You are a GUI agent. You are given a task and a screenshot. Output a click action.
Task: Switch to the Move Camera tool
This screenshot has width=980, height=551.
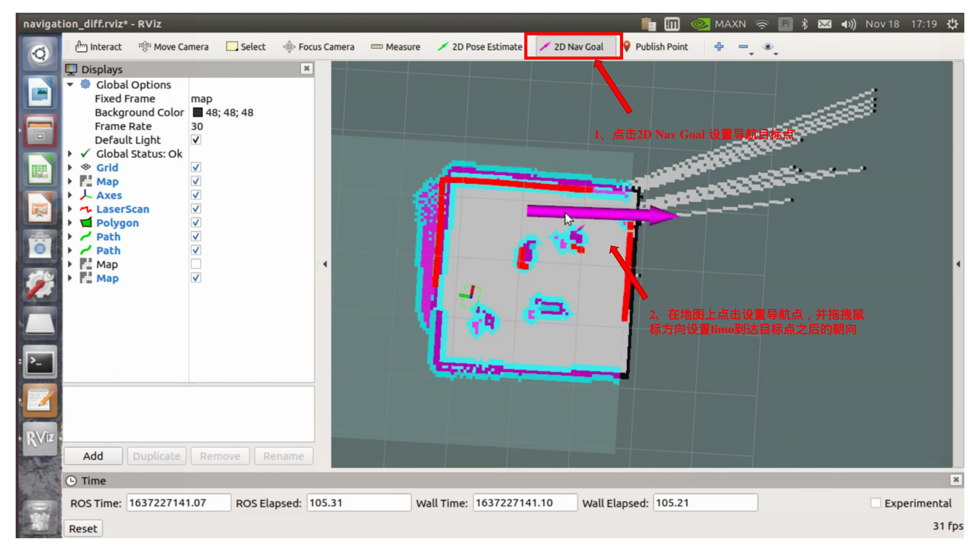(x=174, y=47)
